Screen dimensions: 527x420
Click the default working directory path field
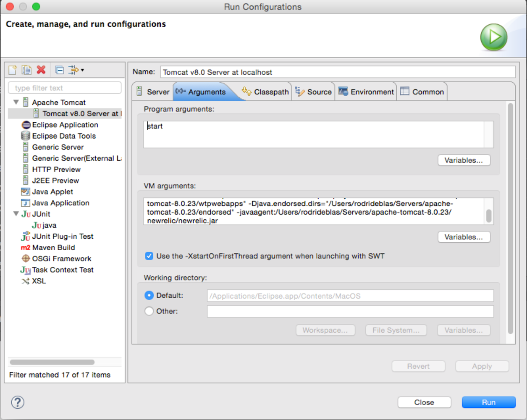[x=350, y=296]
